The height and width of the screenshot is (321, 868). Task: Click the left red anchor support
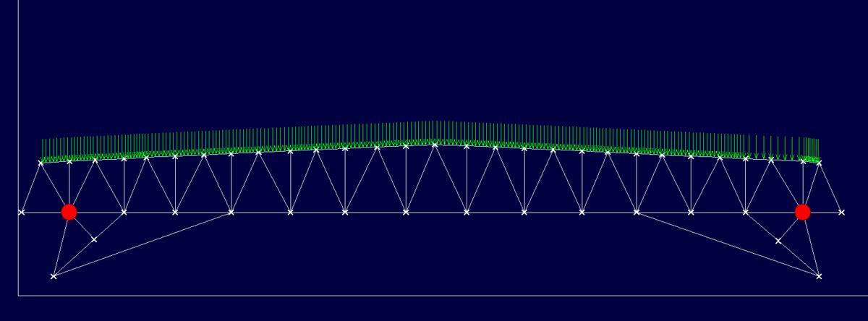pos(69,212)
